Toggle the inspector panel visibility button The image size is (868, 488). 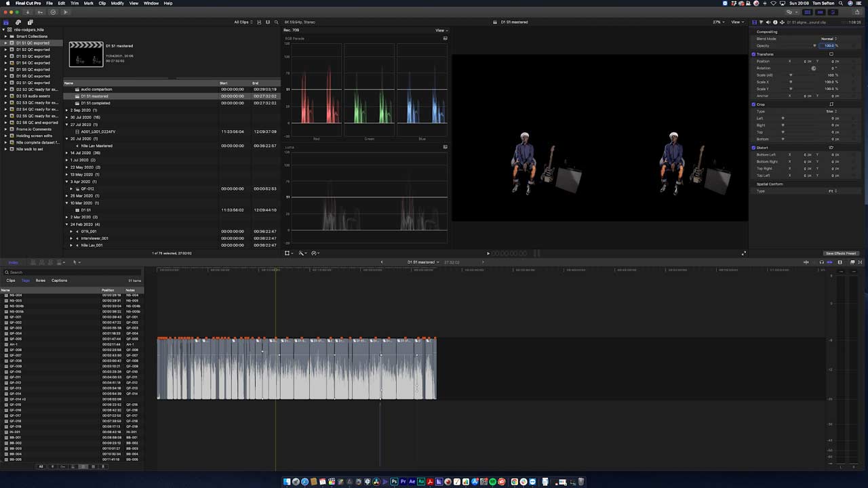[x=833, y=12]
